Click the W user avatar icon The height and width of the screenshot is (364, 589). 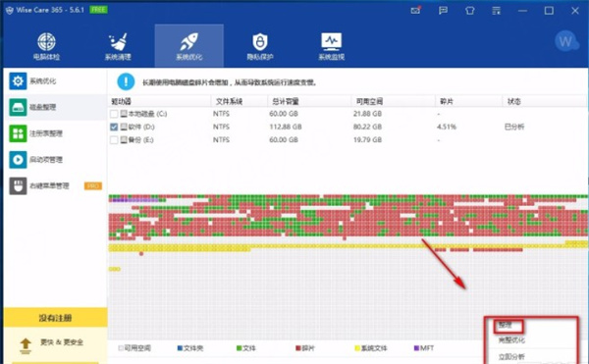click(566, 41)
